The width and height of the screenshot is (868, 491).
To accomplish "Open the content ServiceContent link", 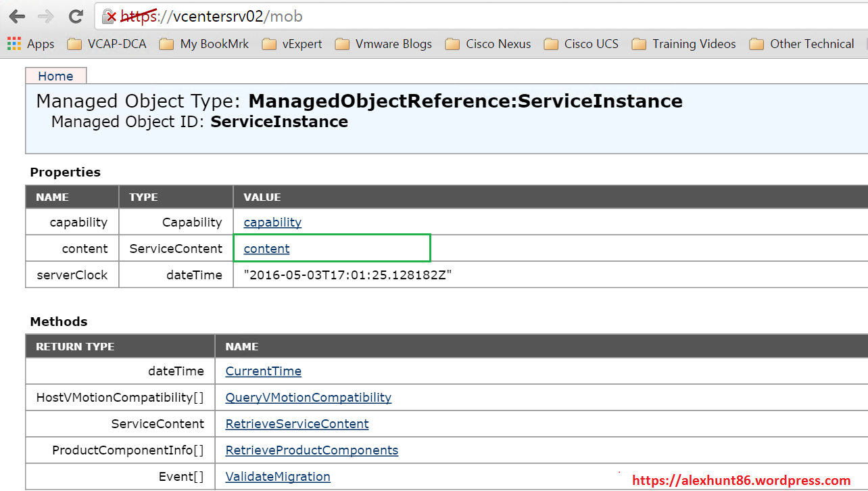I will tap(266, 249).
